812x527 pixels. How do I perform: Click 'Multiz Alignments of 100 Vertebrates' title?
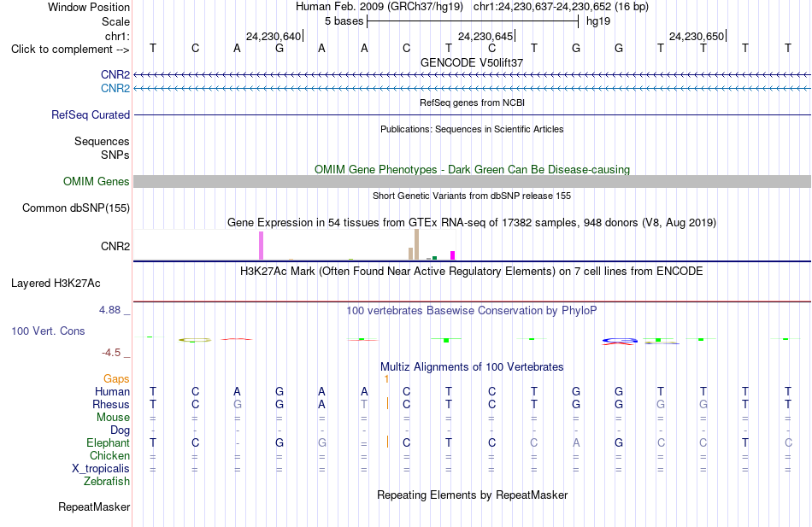pos(472,367)
